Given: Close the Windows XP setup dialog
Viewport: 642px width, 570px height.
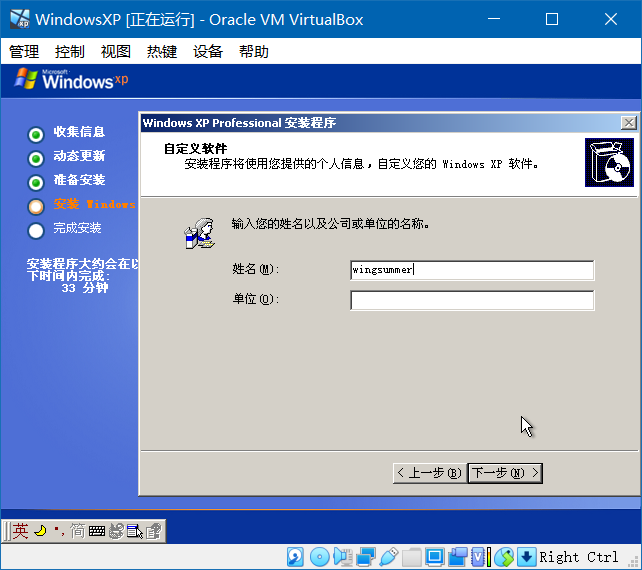Looking at the screenshot, I should pos(628,123).
